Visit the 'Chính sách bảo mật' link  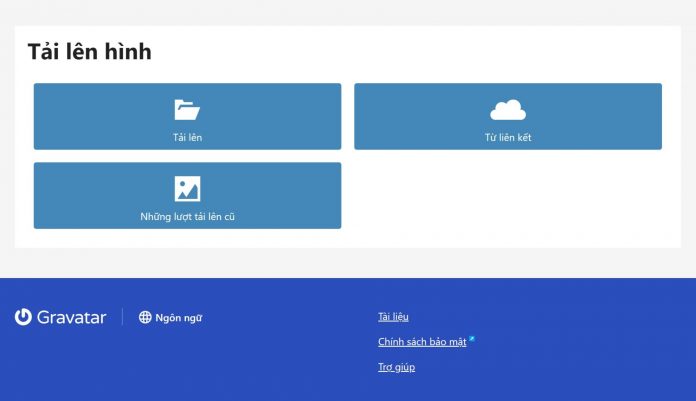[x=422, y=342]
